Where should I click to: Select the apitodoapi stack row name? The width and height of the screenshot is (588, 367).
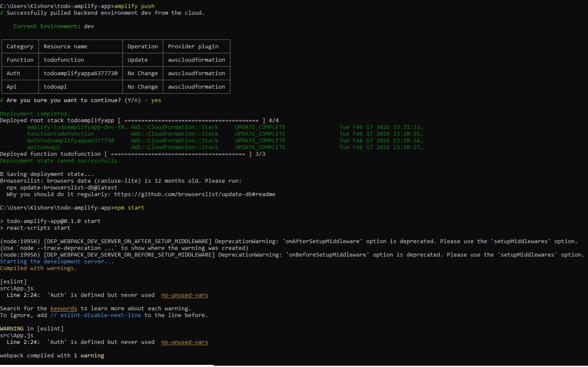(44, 147)
